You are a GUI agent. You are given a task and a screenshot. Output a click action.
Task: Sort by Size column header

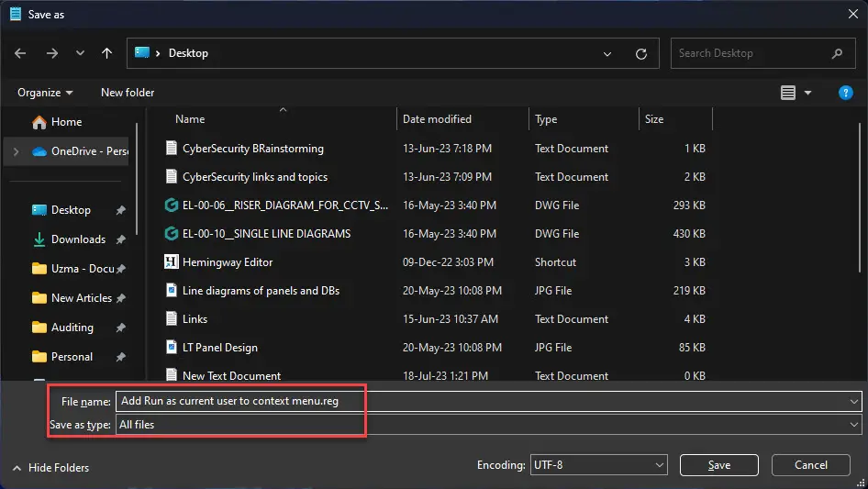click(x=654, y=119)
